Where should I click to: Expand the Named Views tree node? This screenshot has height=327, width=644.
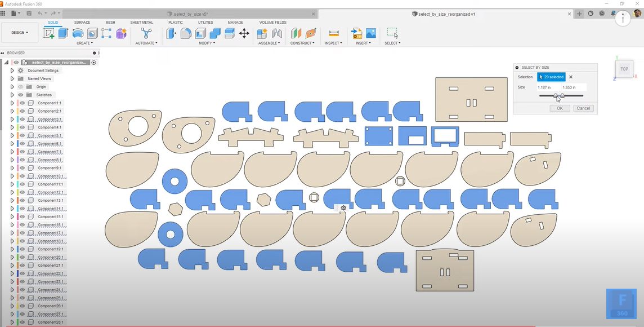pos(12,79)
